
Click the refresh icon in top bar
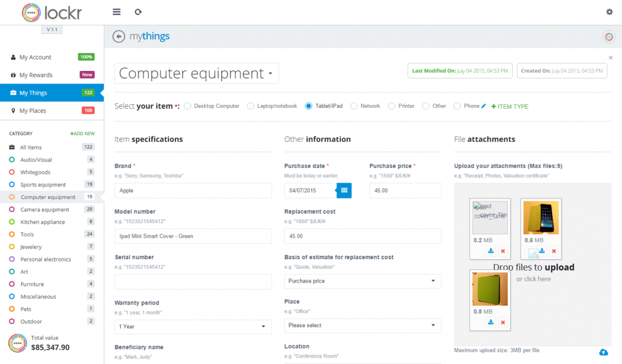pyautogui.click(x=138, y=12)
